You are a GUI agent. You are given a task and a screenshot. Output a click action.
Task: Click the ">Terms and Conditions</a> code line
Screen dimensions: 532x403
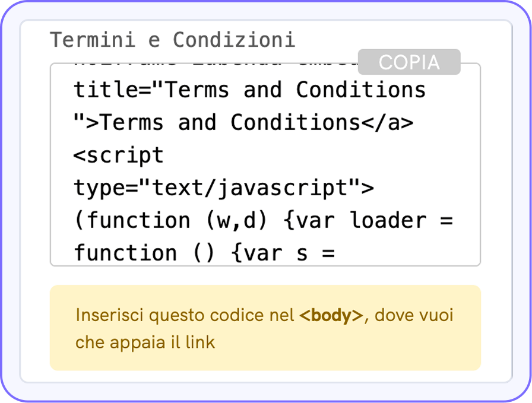[x=243, y=123]
